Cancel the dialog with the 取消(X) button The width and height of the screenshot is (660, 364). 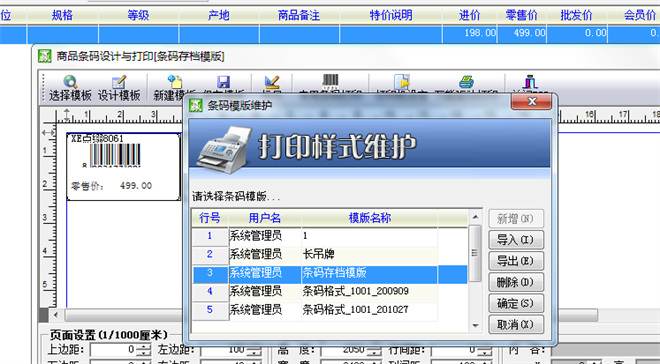(516, 324)
